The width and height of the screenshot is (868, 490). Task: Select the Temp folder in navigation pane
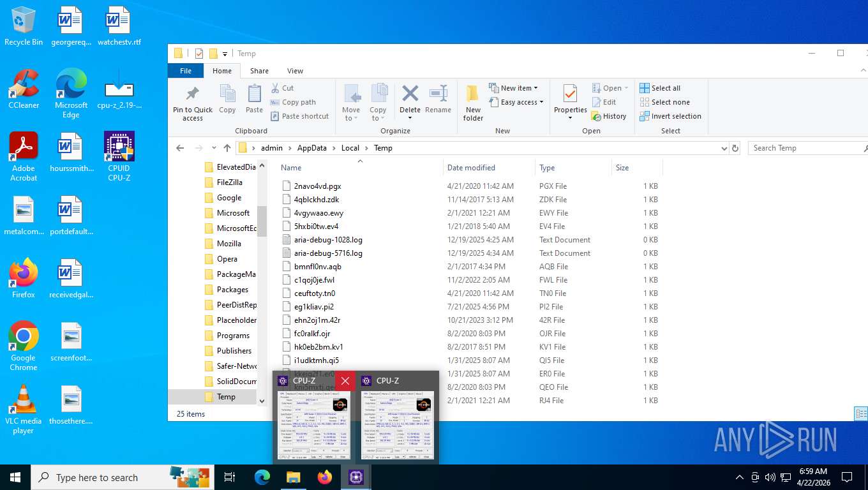[x=226, y=397]
